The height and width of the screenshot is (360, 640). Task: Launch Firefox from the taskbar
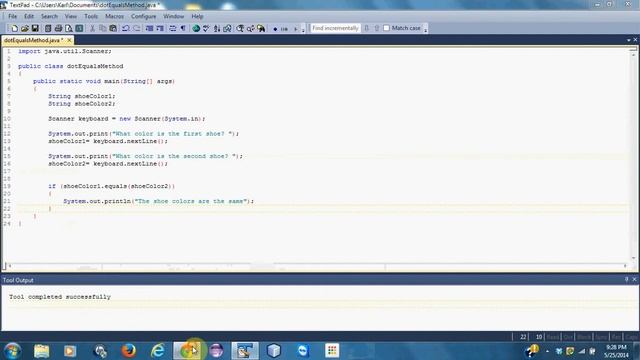click(129, 351)
